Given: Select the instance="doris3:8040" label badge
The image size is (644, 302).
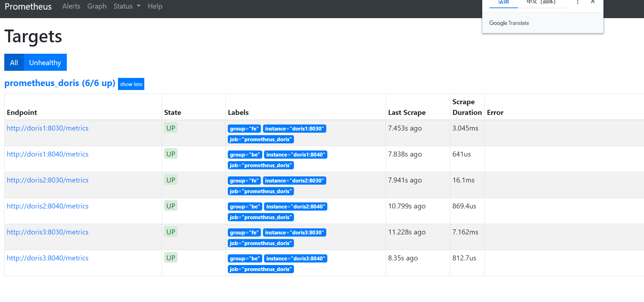Looking at the screenshot, I should tap(296, 259).
